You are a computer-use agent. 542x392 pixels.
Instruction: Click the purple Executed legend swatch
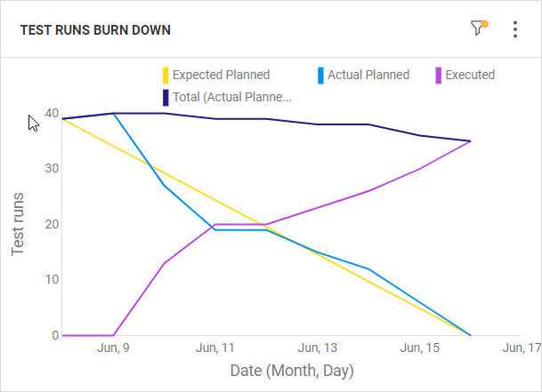[x=438, y=75]
